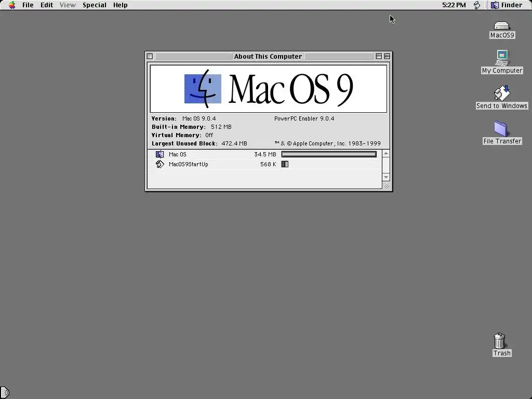532x399 pixels.
Task: Click the Mac OS memory usage bar
Action: tap(329, 154)
